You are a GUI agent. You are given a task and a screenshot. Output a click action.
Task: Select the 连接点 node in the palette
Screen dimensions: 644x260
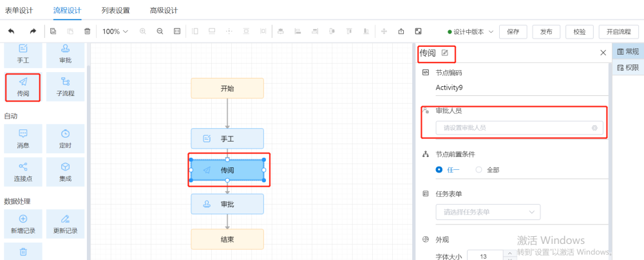(x=23, y=172)
